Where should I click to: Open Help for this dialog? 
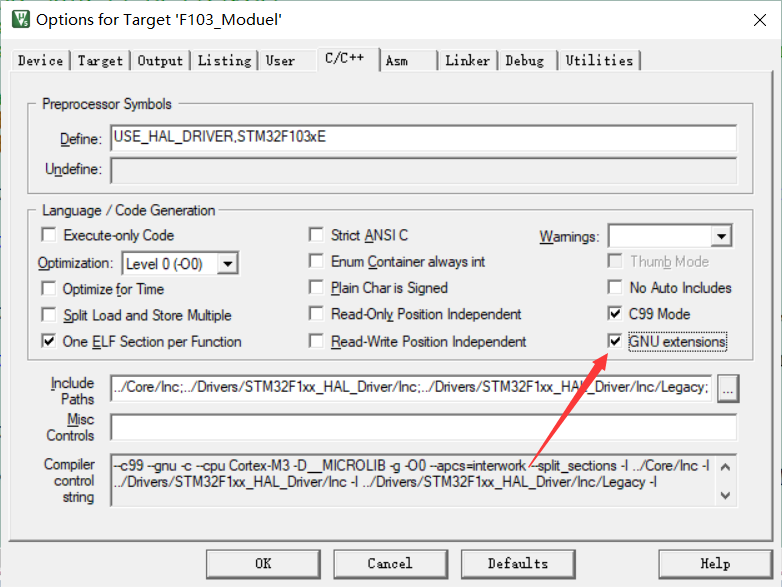(716, 564)
